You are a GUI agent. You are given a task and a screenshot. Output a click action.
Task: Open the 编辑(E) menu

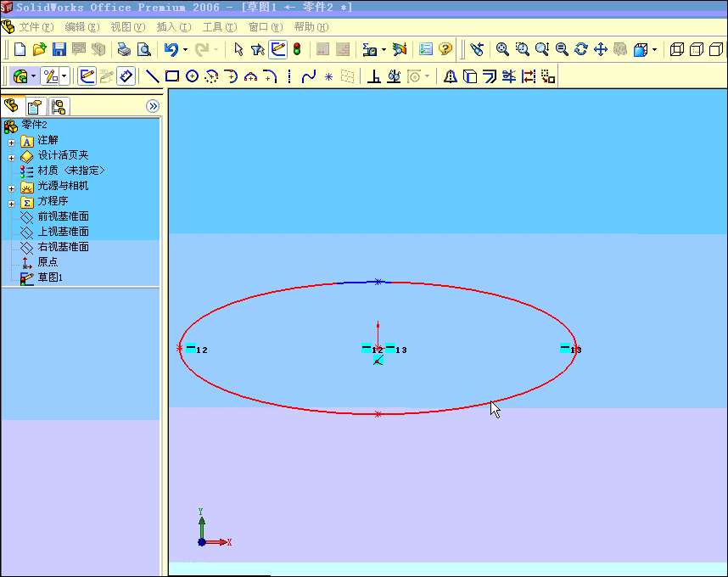tap(82, 27)
